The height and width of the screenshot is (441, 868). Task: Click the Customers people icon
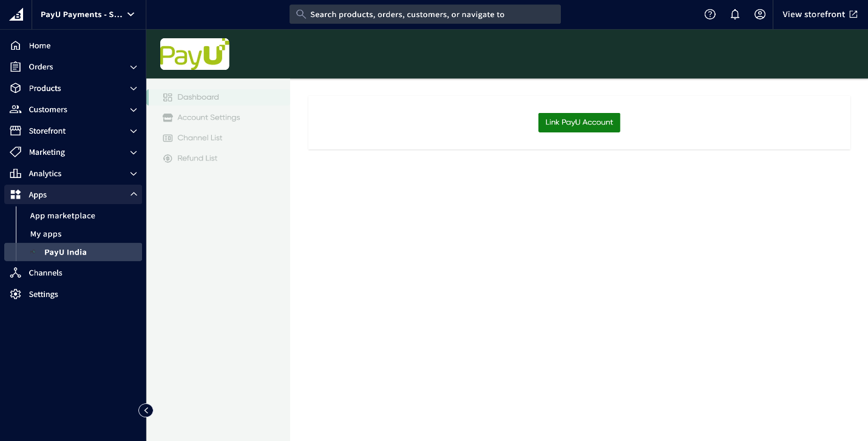[16, 109]
